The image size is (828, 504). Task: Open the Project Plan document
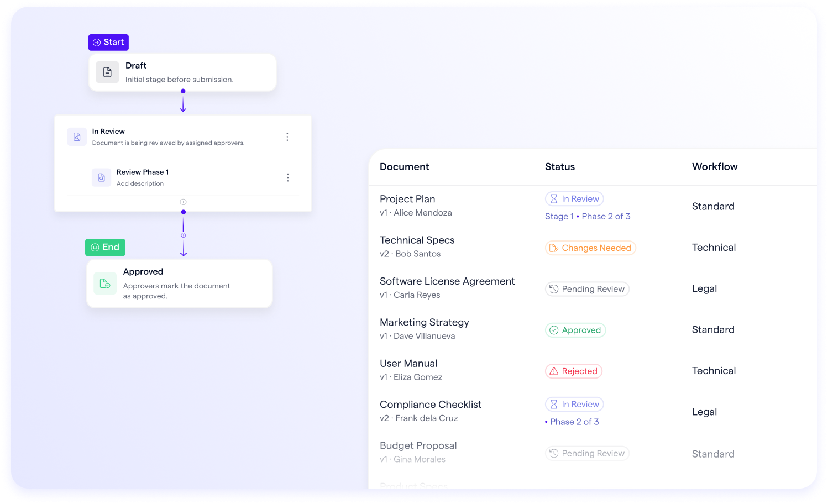coord(407,199)
